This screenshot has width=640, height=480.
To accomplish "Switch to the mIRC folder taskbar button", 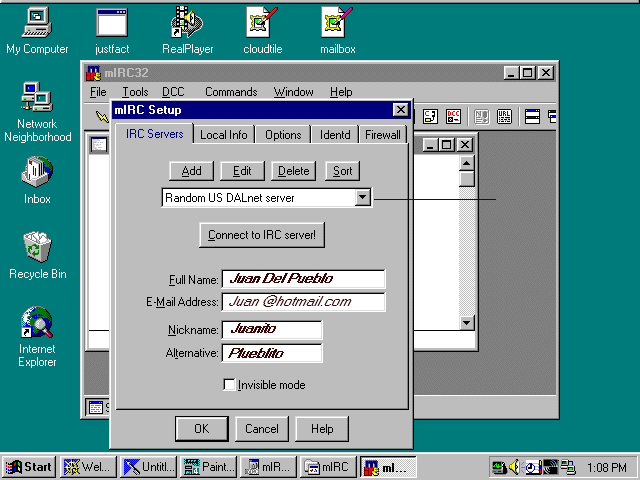I will click(x=328, y=467).
